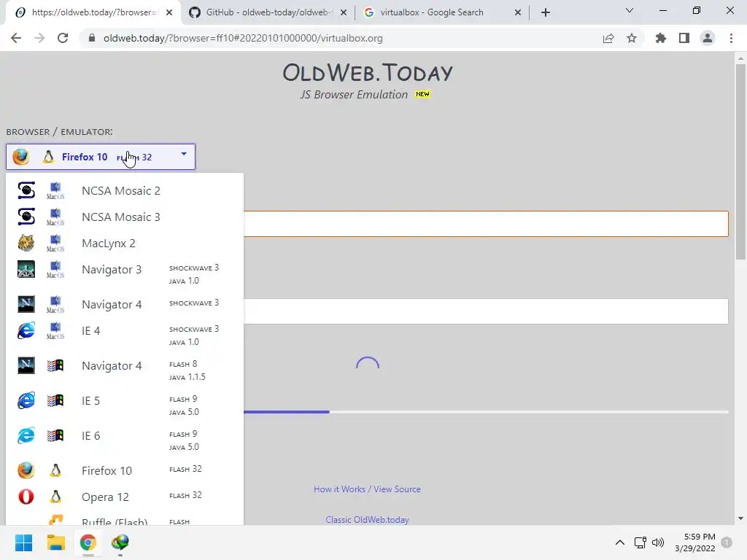Pick IE 6 from the browser list

(124, 440)
